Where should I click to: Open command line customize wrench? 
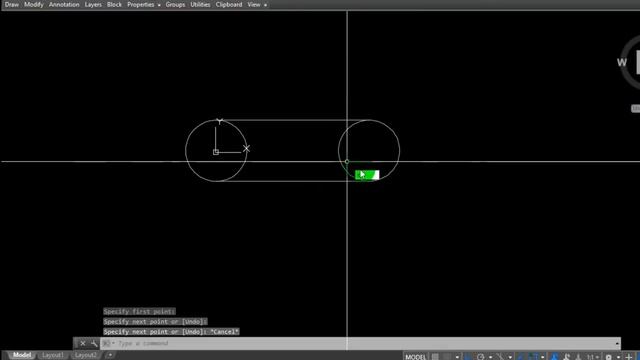tap(94, 343)
